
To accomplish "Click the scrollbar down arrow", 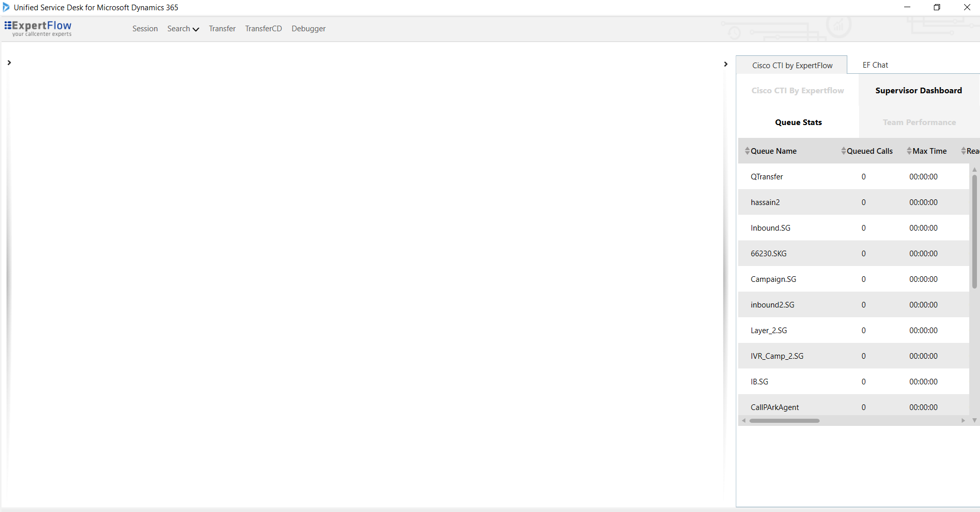I will (x=974, y=420).
